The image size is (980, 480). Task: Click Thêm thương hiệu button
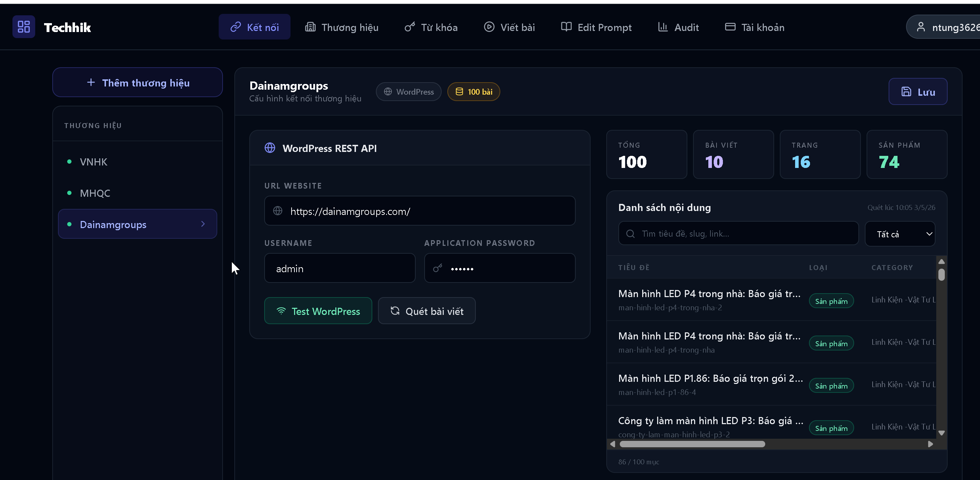point(137,83)
